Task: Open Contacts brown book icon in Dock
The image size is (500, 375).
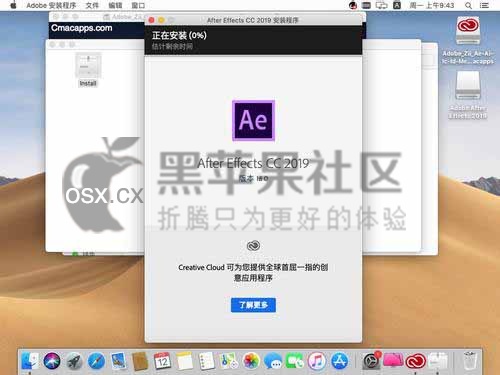Action: coord(140,361)
